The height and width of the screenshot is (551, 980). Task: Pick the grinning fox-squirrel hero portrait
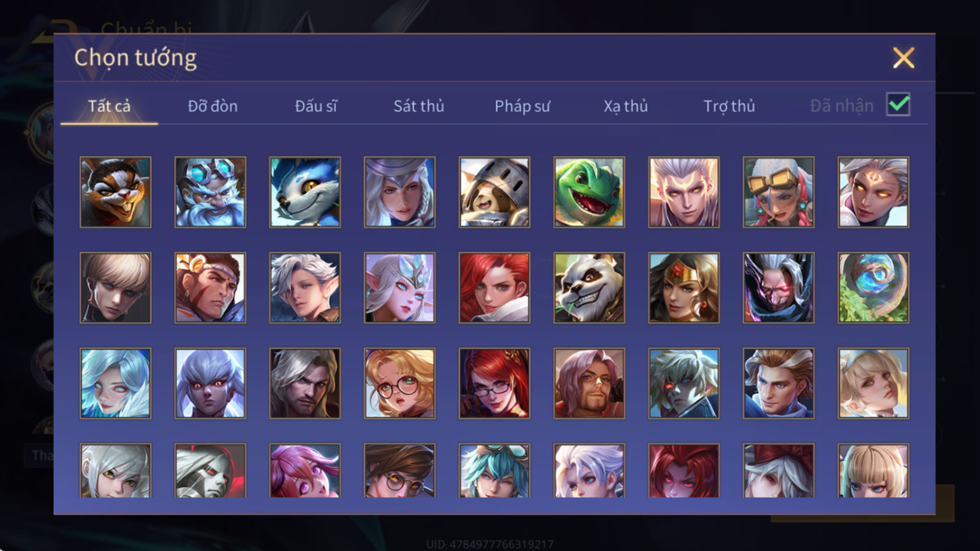pos(115,192)
